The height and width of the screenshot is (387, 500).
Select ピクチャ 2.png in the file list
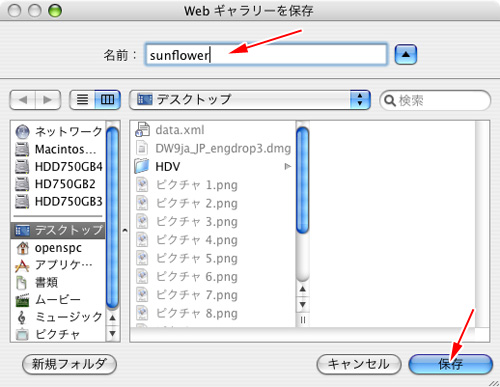point(214,203)
